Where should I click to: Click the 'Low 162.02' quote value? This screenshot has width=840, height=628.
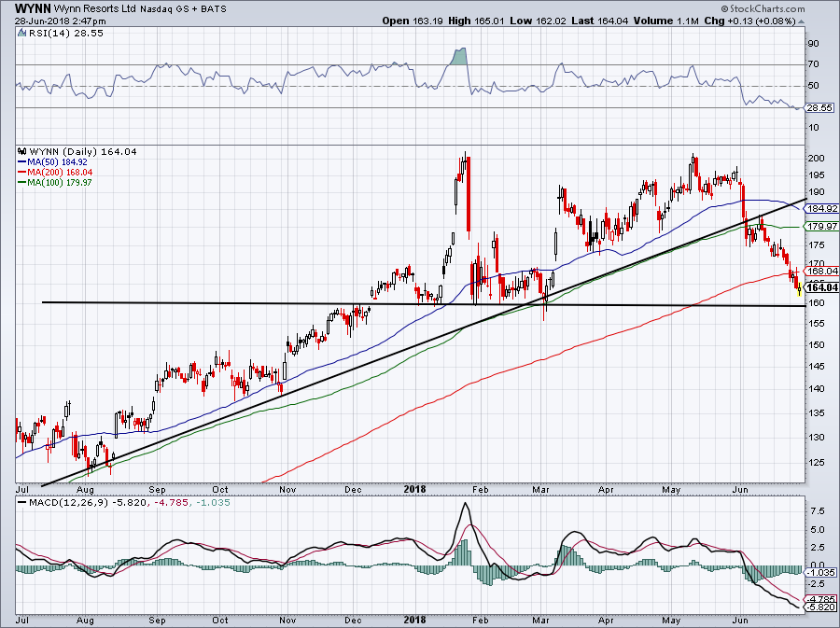[539, 21]
